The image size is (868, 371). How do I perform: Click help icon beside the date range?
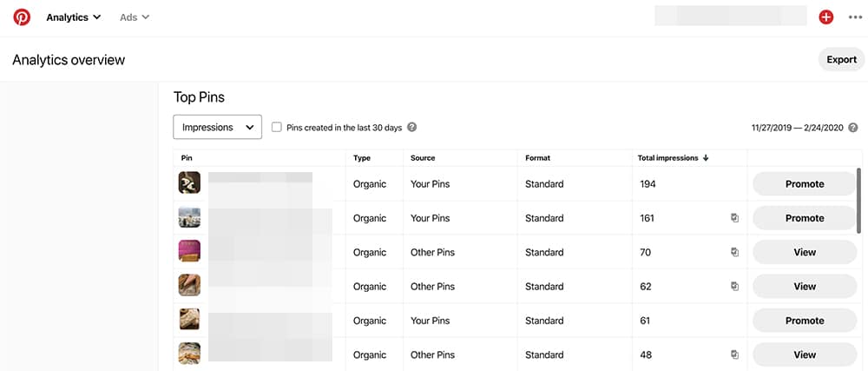tap(853, 128)
